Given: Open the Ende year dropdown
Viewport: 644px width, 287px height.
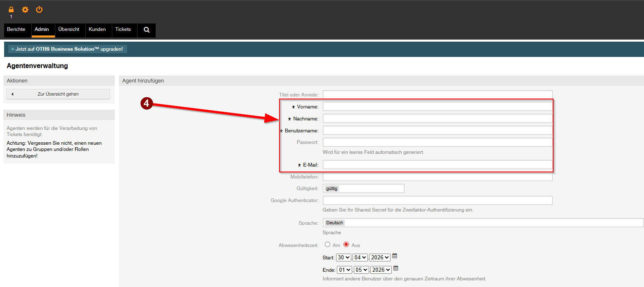Looking at the screenshot, I should pos(381,270).
